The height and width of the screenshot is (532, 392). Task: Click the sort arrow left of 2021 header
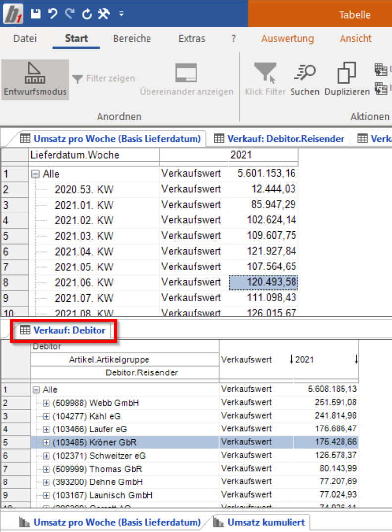pyautogui.click(x=291, y=359)
